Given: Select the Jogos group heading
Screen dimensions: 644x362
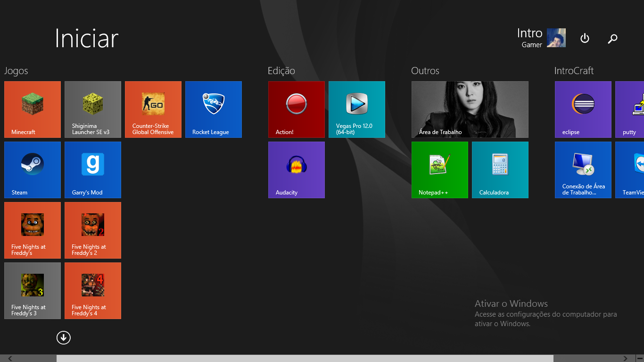Looking at the screenshot, I should tap(16, 71).
